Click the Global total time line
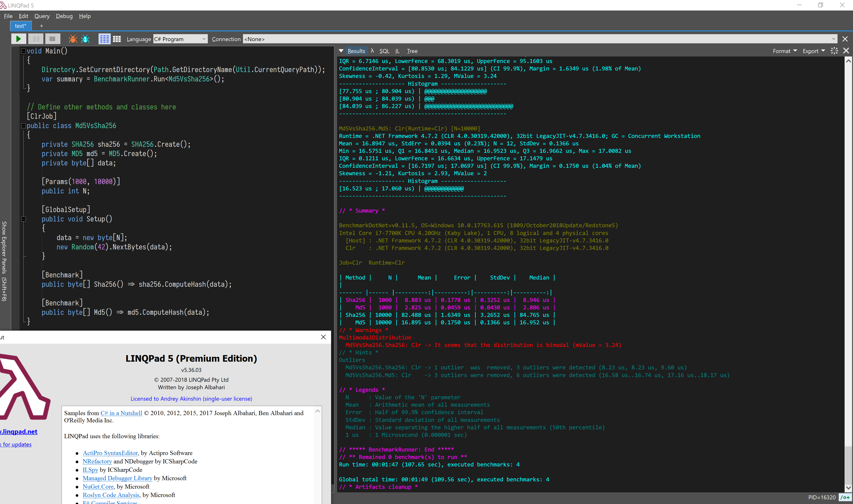The height and width of the screenshot is (504, 853). click(444, 479)
